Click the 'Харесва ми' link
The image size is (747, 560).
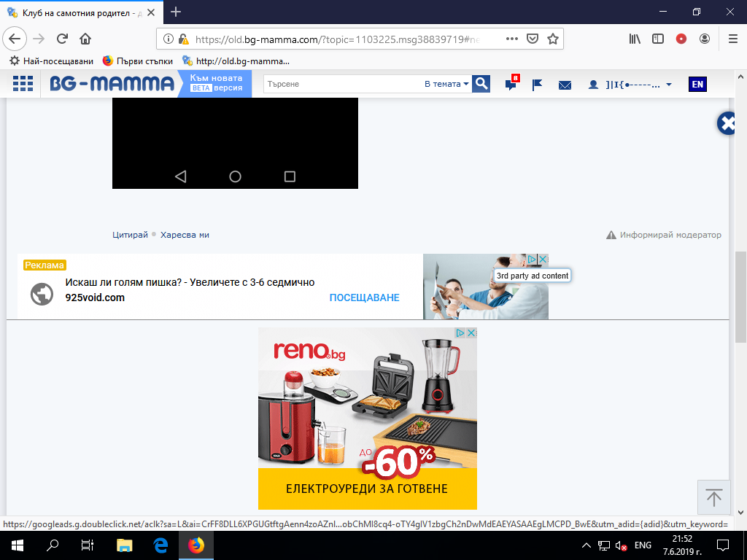[185, 235]
